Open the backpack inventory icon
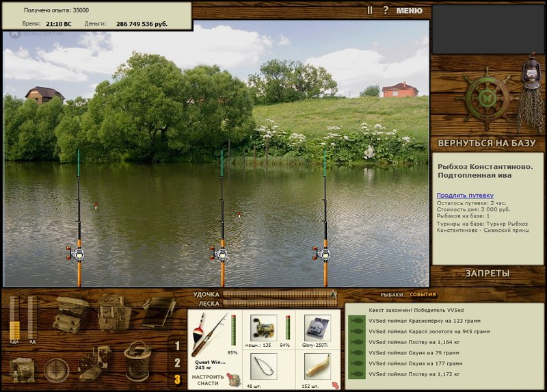Screen dimensions: 547x392 point(114,313)
